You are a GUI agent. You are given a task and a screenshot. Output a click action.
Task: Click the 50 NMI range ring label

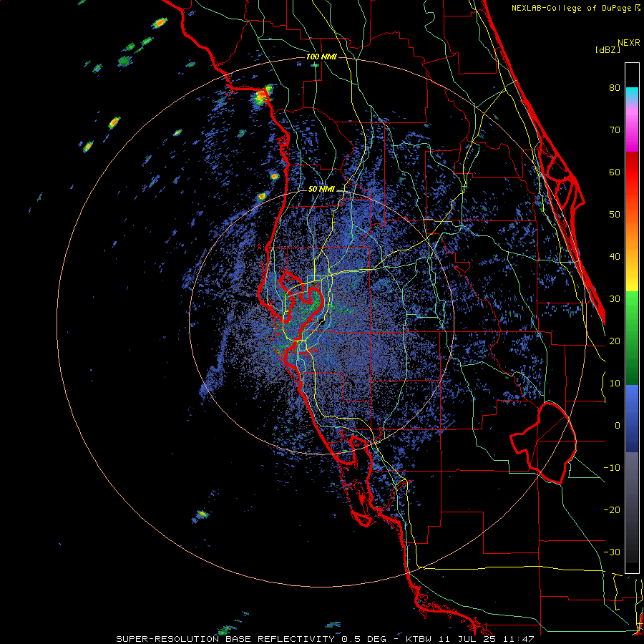[321, 190]
